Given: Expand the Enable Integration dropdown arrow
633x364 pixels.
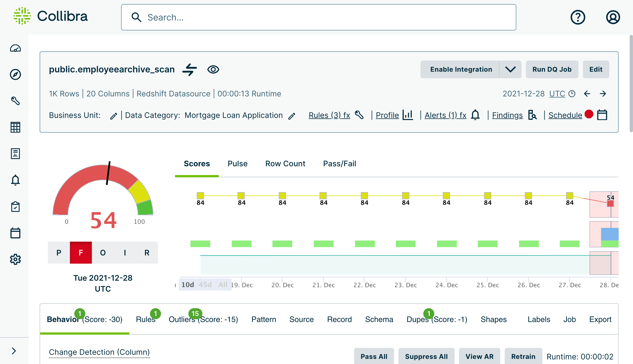Looking at the screenshot, I should coord(510,70).
